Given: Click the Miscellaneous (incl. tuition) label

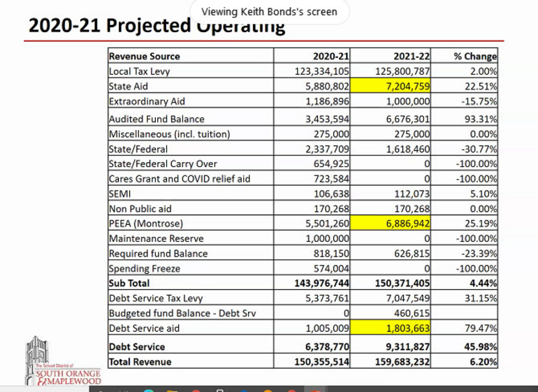Looking at the screenshot, I should [170, 134].
